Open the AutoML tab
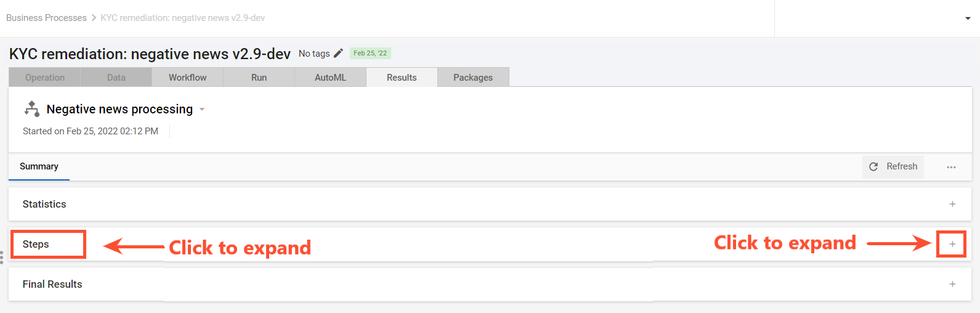 click(331, 77)
